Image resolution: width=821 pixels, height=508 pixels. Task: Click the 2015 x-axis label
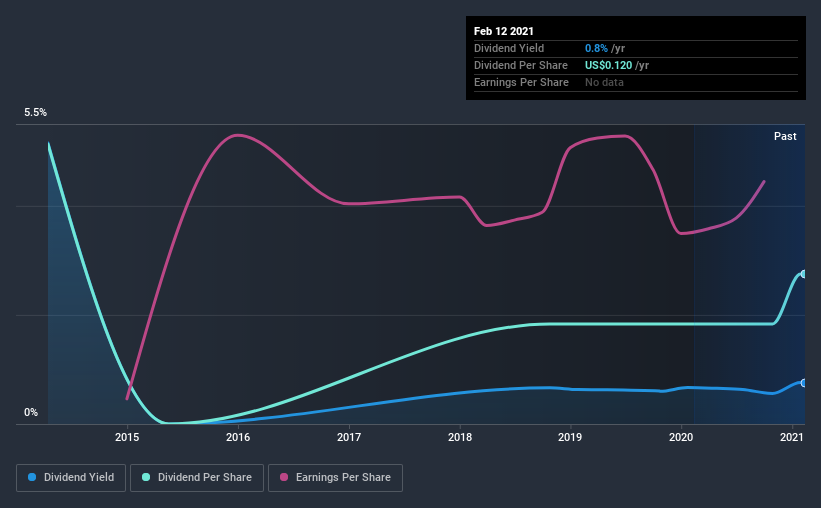127,437
